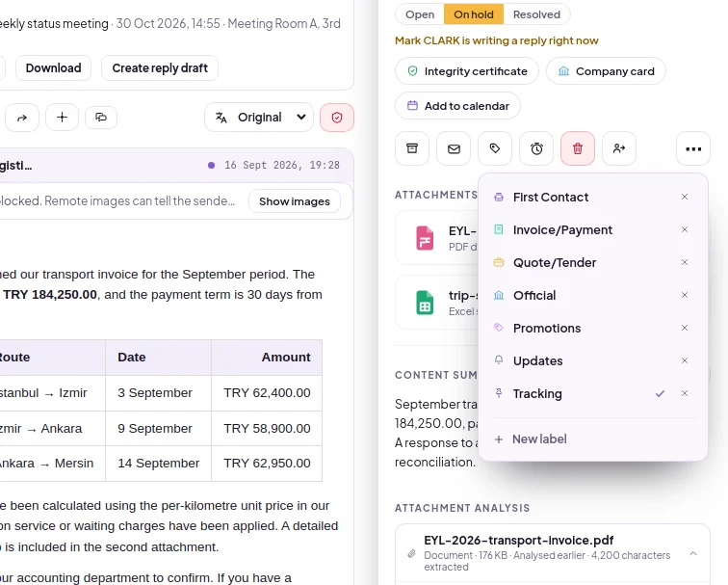Click Create reply draft button
Viewport: 728px width, 585px height.
(x=160, y=68)
